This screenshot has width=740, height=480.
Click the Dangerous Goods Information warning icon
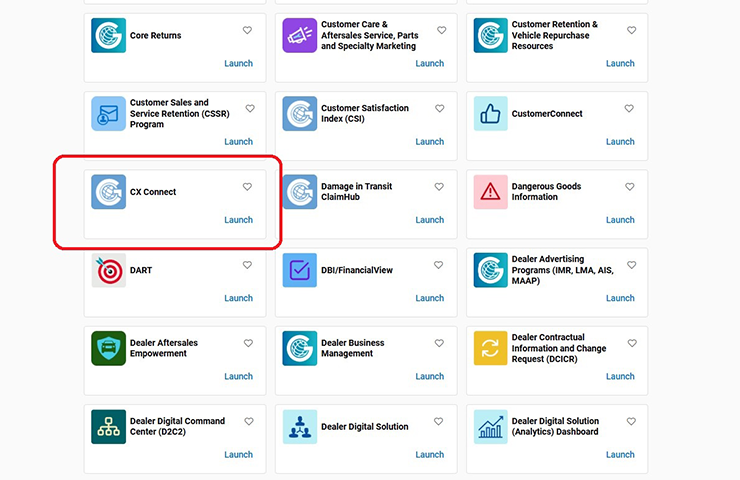click(x=490, y=192)
